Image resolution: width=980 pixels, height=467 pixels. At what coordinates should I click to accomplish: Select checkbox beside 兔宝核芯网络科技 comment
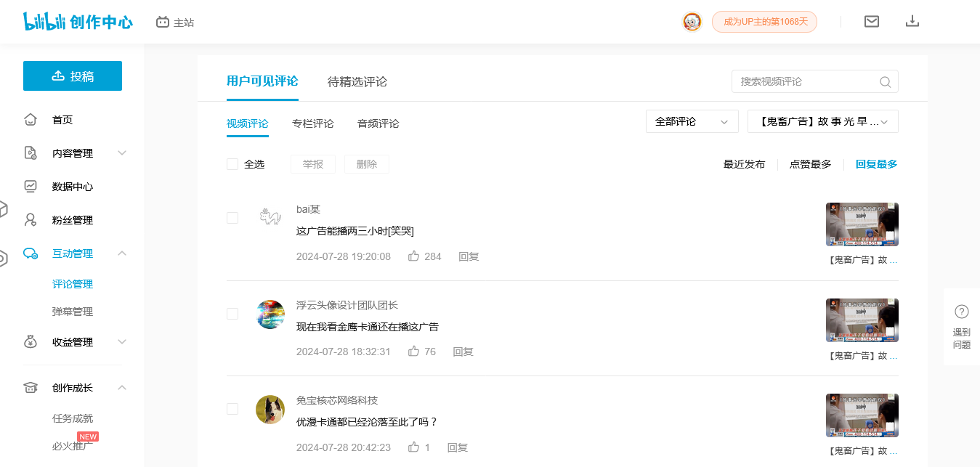(232, 409)
